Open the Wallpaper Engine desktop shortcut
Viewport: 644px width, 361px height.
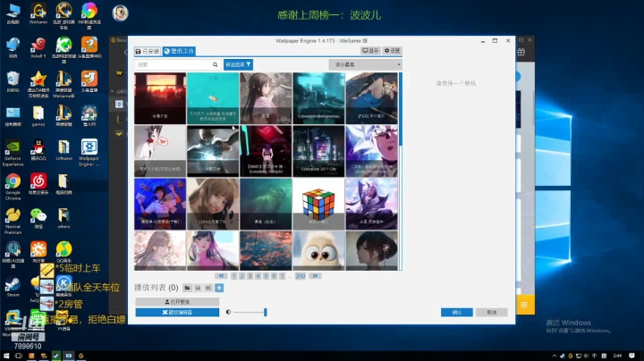coord(89,153)
